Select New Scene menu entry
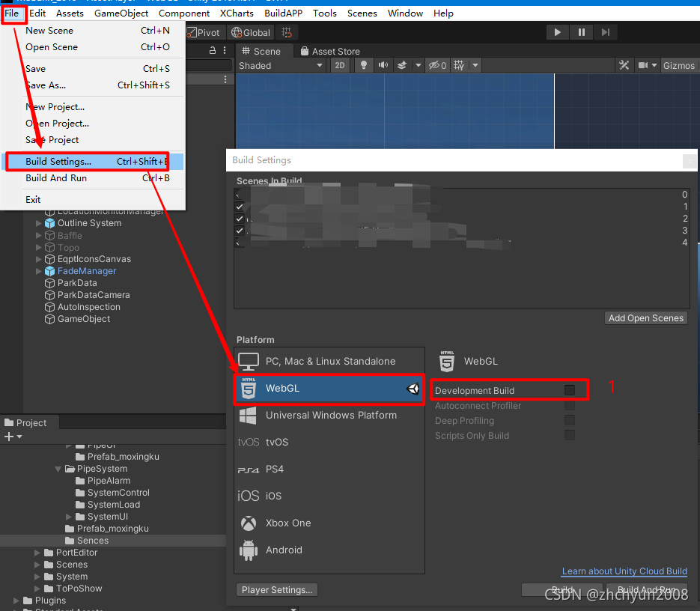 93,31
